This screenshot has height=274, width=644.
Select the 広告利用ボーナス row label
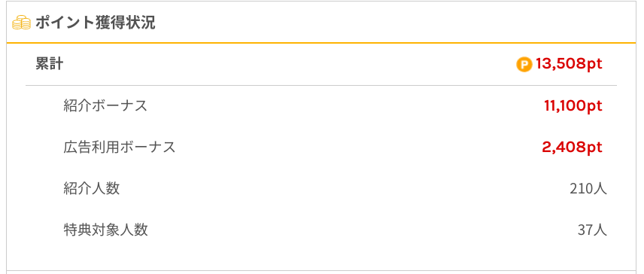pyautogui.click(x=120, y=147)
